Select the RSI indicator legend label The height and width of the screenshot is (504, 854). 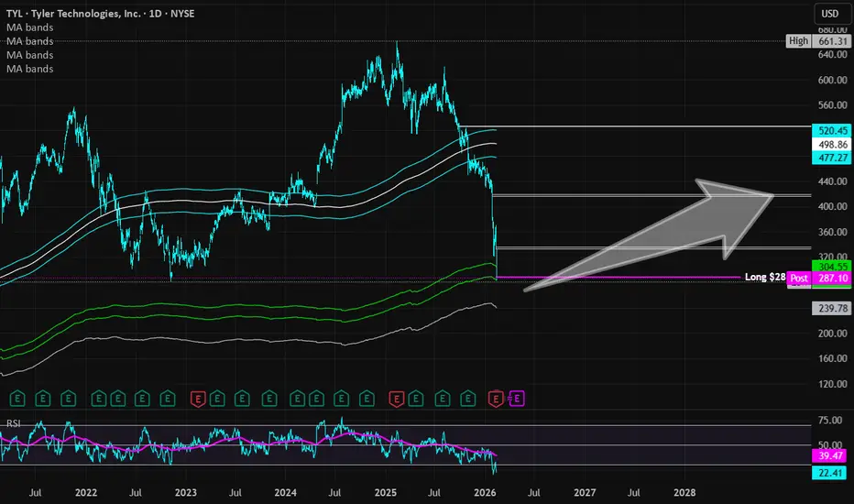tap(13, 423)
